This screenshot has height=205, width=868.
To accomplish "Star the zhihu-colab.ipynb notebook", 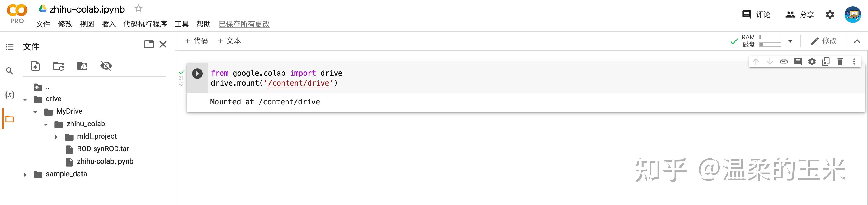I will 138,9.
